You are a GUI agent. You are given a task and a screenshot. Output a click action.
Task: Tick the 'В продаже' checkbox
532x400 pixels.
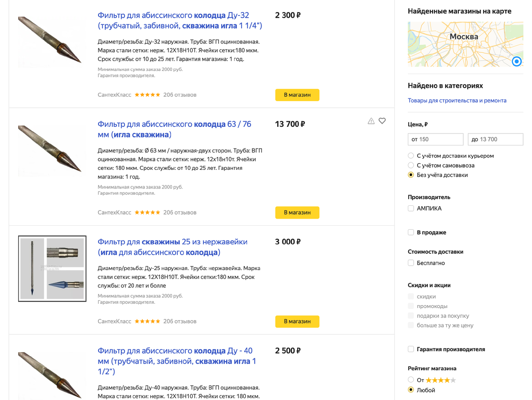click(411, 232)
